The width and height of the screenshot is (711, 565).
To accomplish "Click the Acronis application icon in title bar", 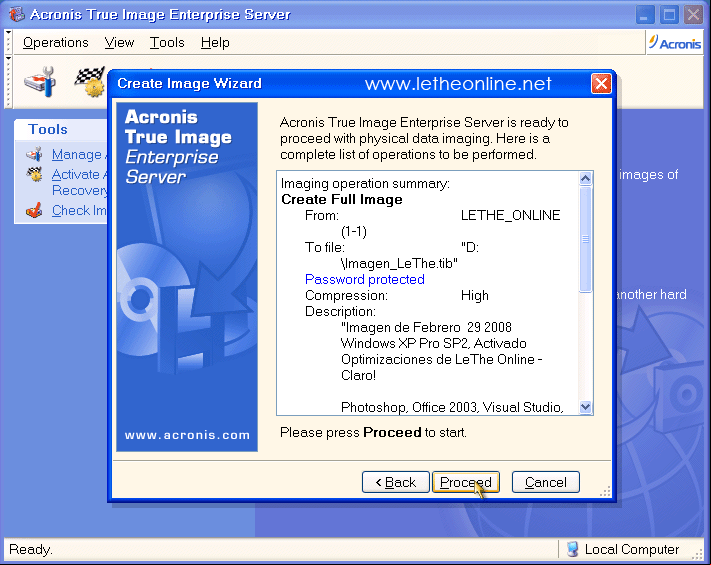I will click(17, 14).
